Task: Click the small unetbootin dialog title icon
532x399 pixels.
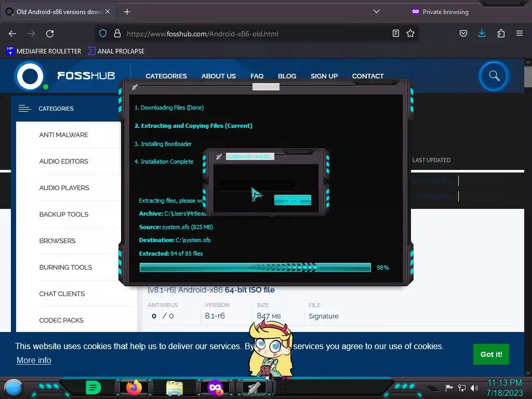Action: point(219,156)
